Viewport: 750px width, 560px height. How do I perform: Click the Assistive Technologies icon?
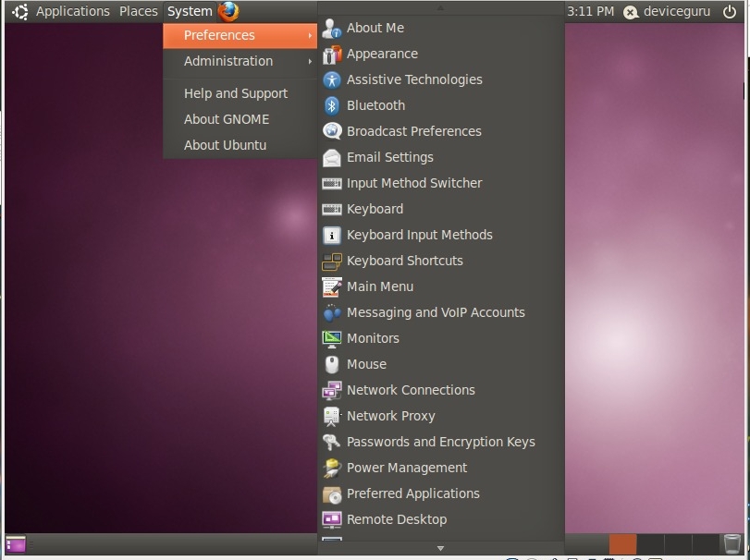[x=331, y=79]
